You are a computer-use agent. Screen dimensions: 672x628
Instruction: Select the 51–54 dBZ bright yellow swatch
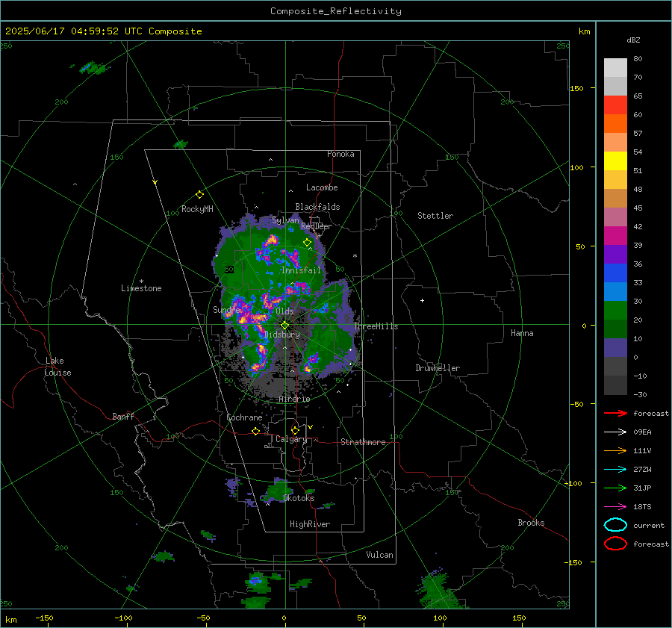click(615, 161)
